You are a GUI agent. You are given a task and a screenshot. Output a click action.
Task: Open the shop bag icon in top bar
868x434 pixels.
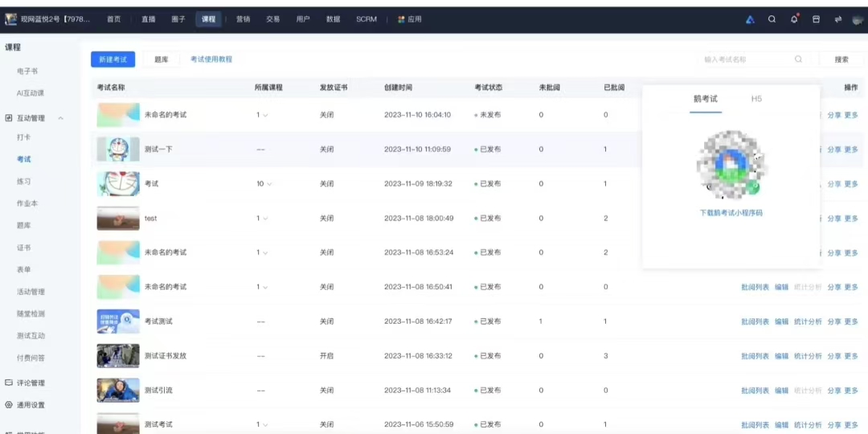tap(816, 18)
